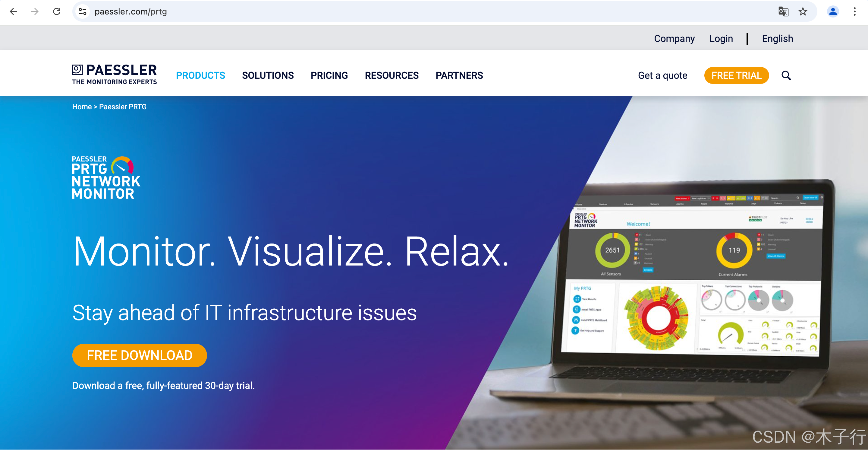Click the Paessler logo
This screenshot has height=452, width=868.
pyautogui.click(x=114, y=74)
